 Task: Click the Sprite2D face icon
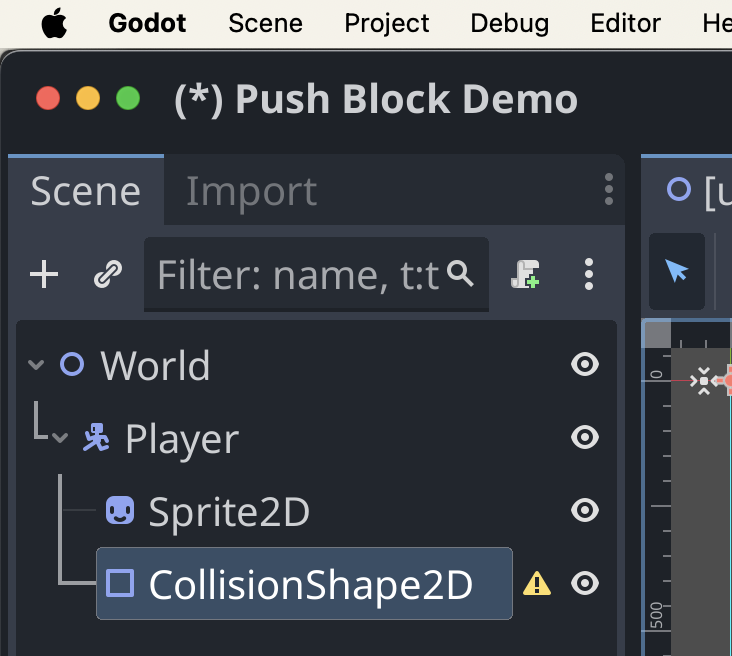coord(120,510)
